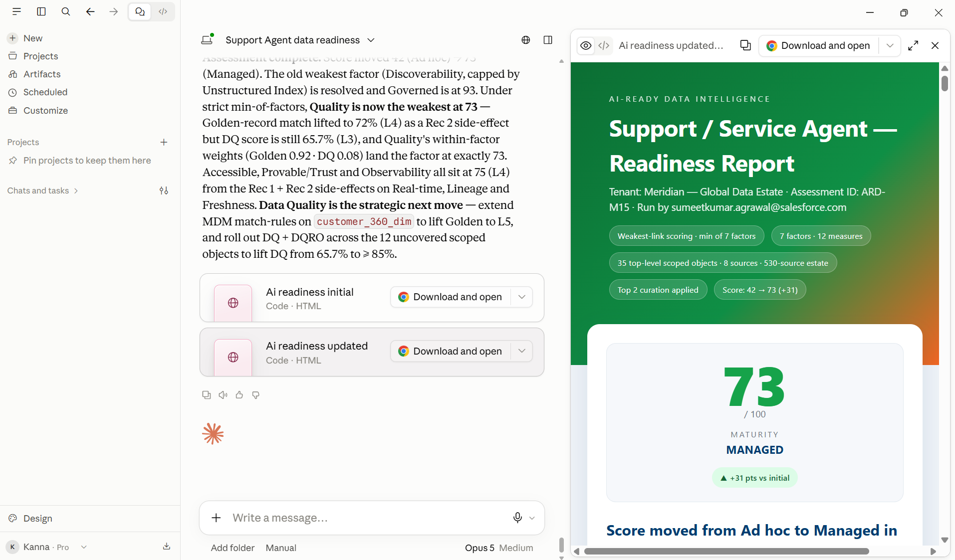Switch to chat mode toggle
The height and width of the screenshot is (560, 955).
coord(140,11)
